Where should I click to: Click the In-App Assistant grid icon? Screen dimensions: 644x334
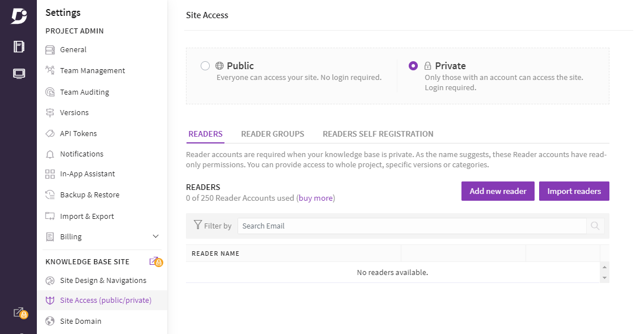coord(50,174)
